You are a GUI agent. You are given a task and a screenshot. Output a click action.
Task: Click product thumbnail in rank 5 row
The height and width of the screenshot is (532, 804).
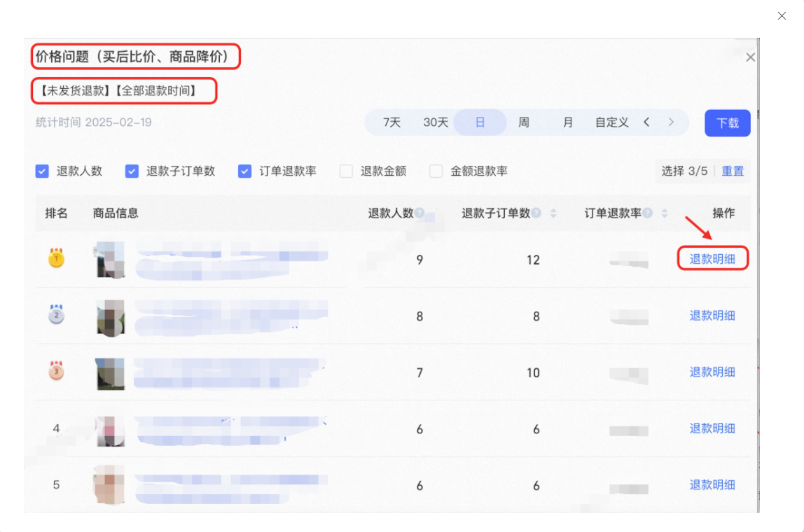(109, 484)
